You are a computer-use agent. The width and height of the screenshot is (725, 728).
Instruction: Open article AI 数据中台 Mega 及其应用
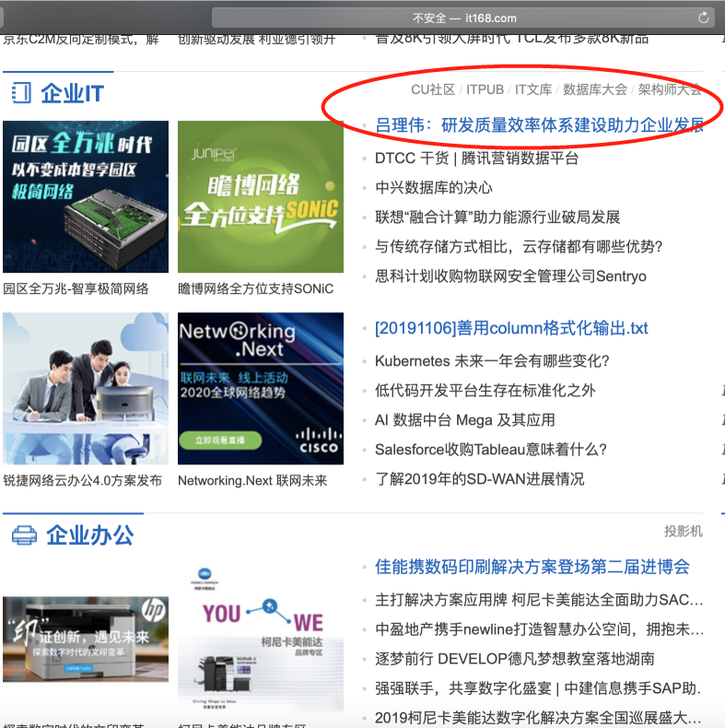point(465,420)
